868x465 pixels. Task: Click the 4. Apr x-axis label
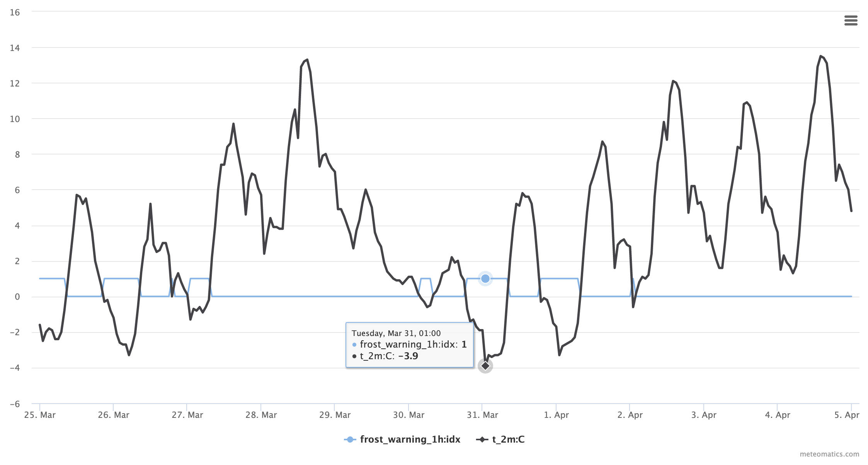[x=778, y=415]
